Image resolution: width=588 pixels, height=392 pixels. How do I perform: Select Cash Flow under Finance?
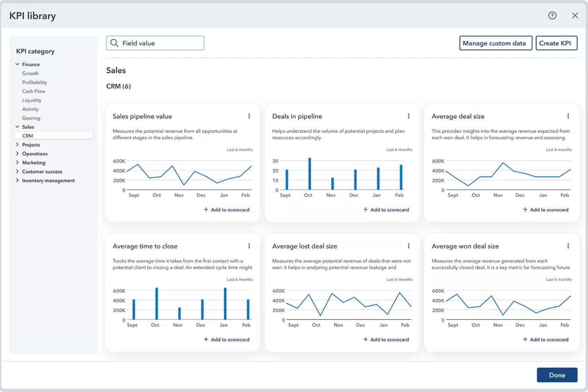33,91
